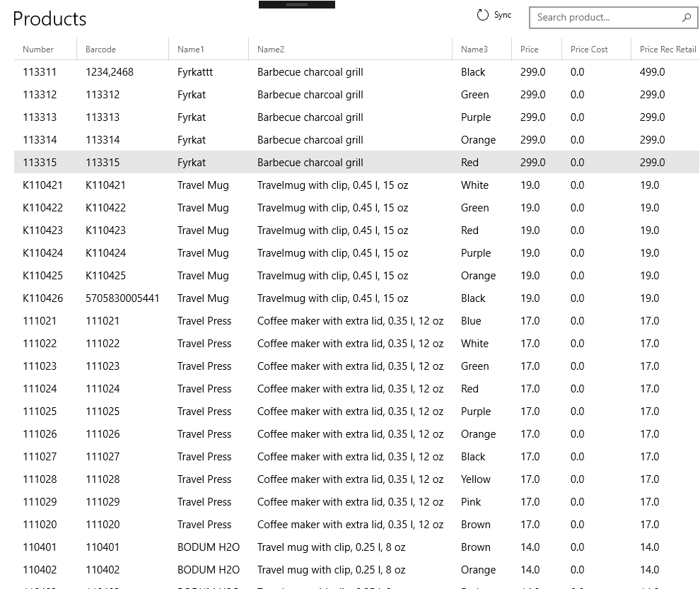The width and height of the screenshot is (700, 589).
Task: Click the magnifier icon in search box
Action: [686, 18]
